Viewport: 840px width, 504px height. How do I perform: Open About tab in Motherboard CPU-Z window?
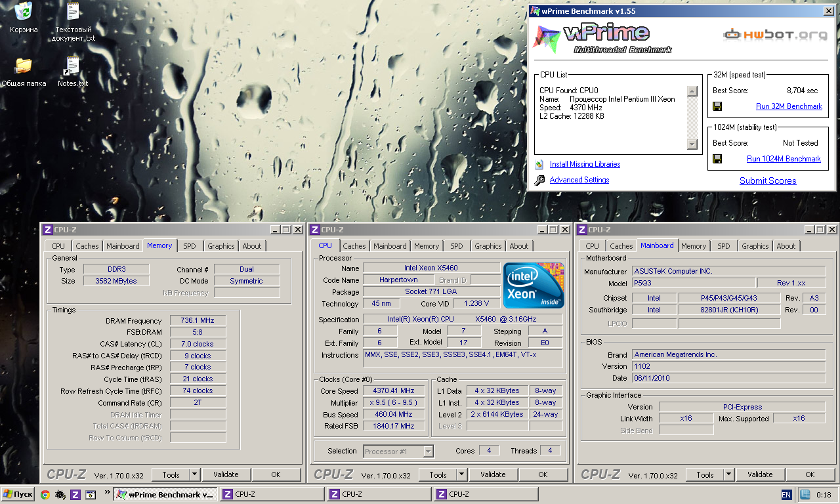point(786,246)
